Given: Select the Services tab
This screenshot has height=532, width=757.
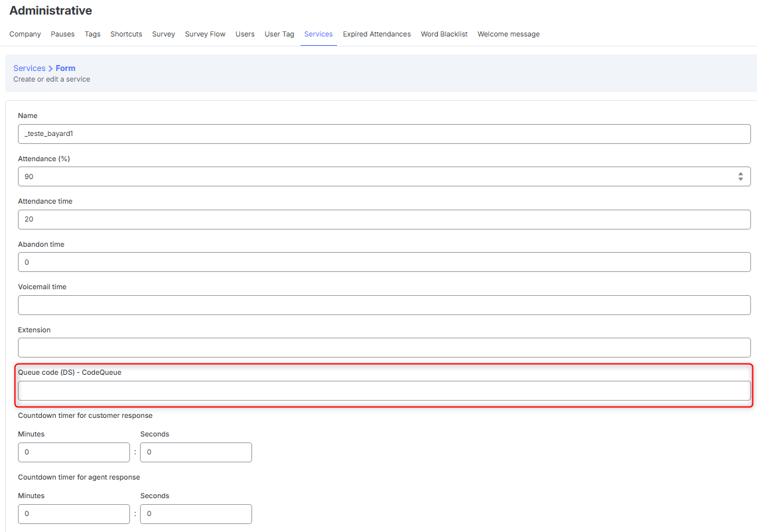Looking at the screenshot, I should click(x=318, y=34).
